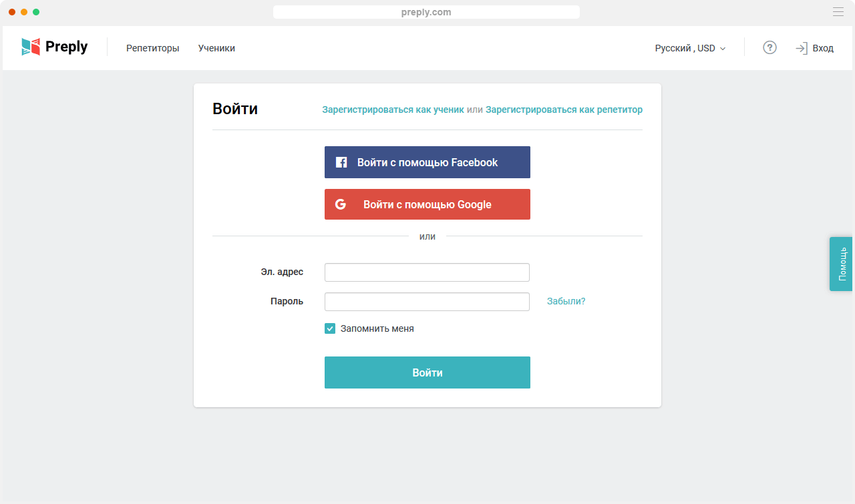Open the Репетиторы menu item
This screenshot has width=855, height=504.
coord(153,48)
